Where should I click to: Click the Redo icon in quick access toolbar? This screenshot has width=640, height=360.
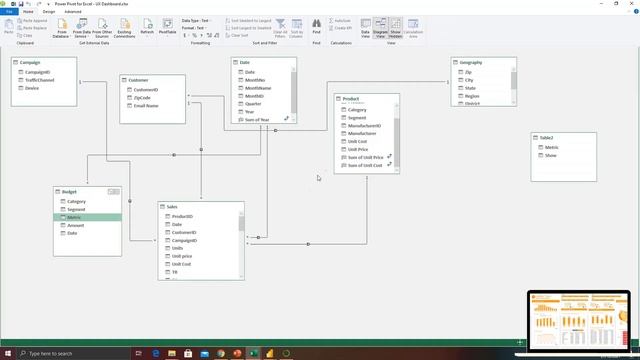39,4
